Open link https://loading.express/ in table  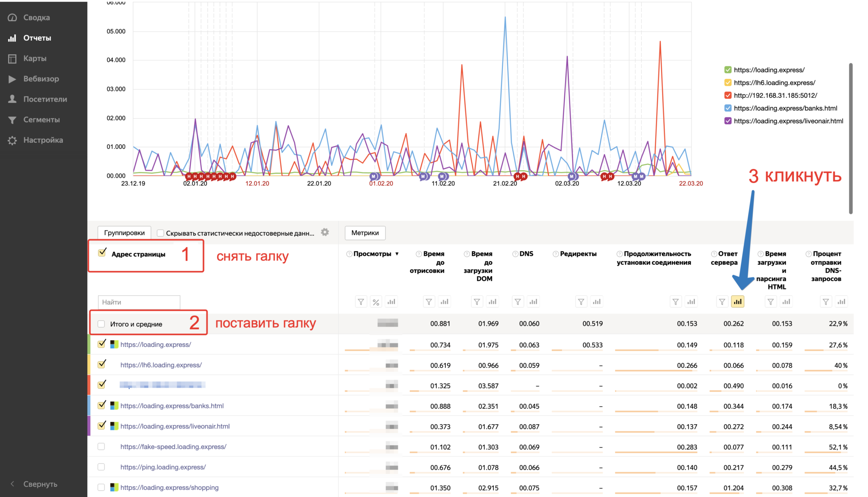click(x=156, y=344)
